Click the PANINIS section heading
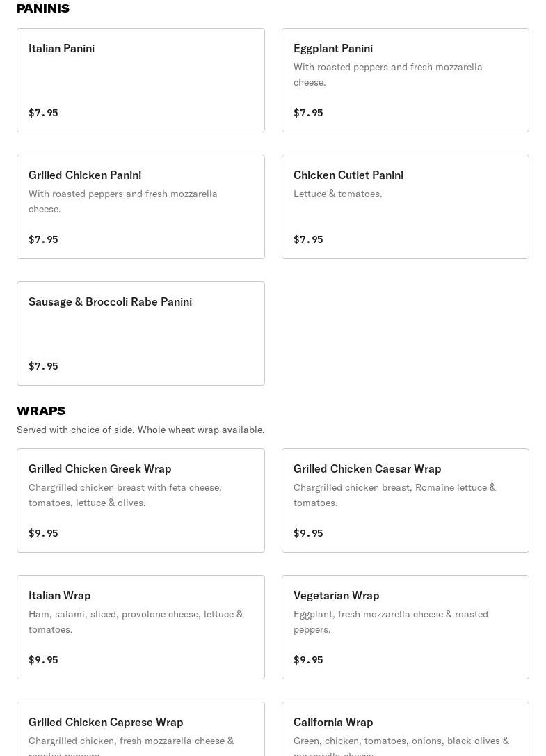Image resolution: width=546 pixels, height=756 pixels. pos(43,8)
